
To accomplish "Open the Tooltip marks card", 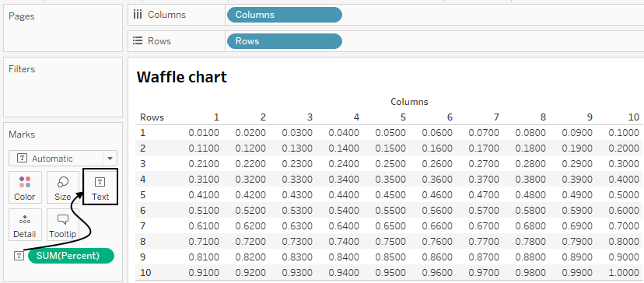I will [x=62, y=225].
